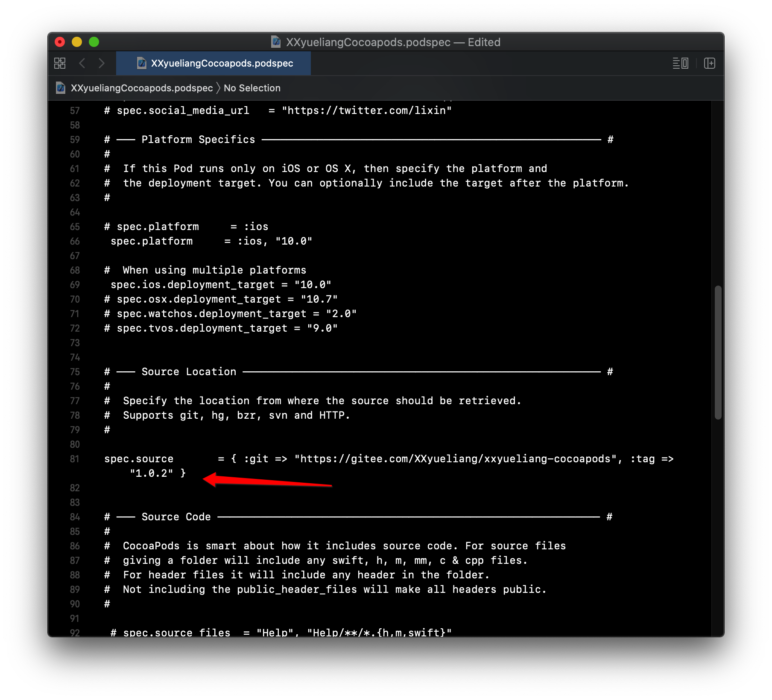
Task: Select the XXyueliangCocoapods.podspec tab
Action: point(213,63)
